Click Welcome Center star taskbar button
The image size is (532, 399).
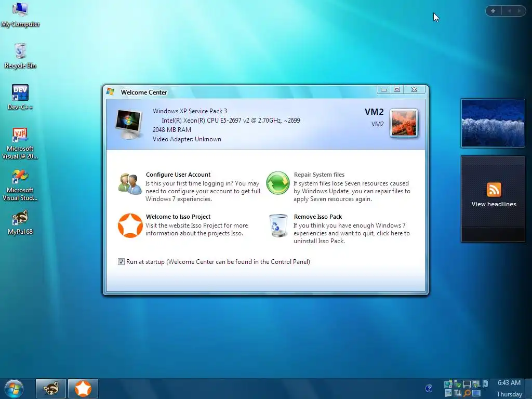[83, 389]
